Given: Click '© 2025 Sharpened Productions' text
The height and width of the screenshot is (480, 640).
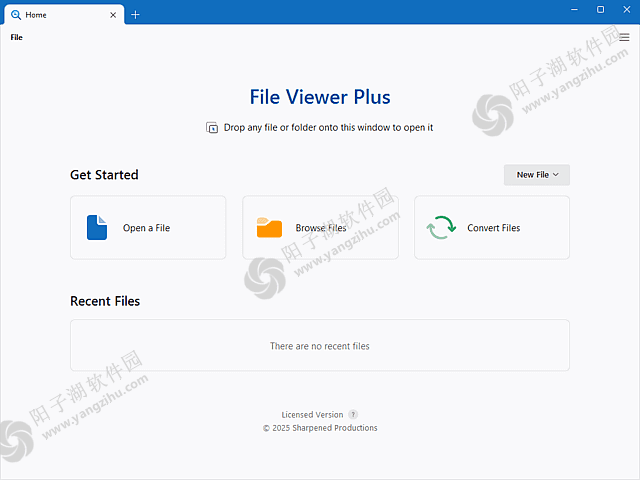Looking at the screenshot, I should click(x=320, y=428).
